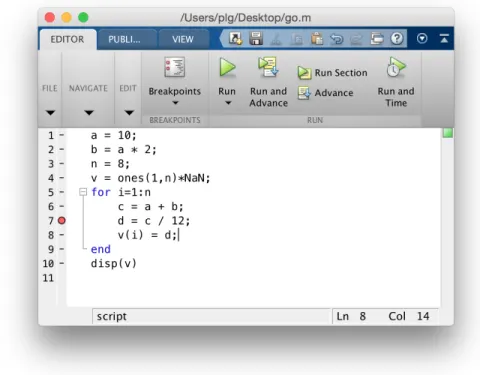Click the line number 5 in the gutter
480x375 pixels.
pyautogui.click(x=51, y=192)
